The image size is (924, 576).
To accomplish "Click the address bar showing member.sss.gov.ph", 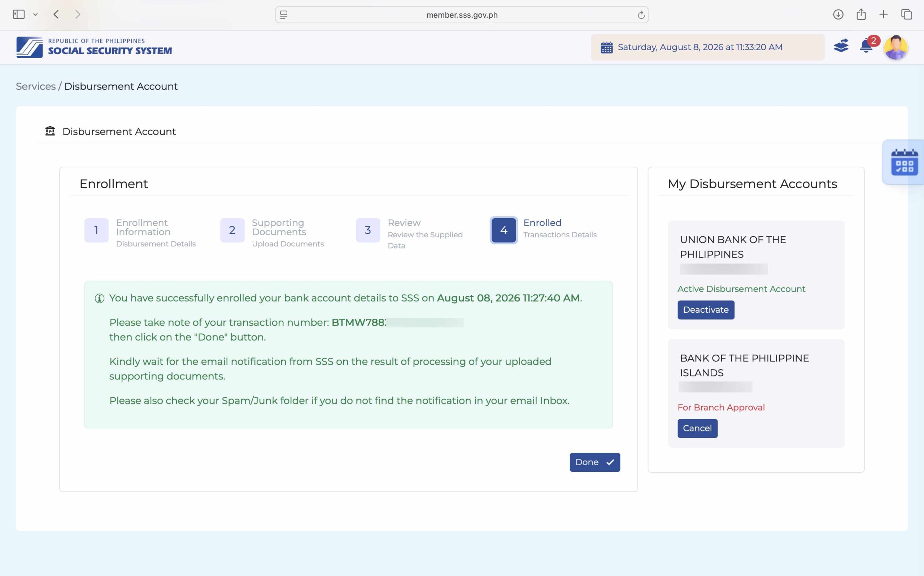I will [462, 15].
